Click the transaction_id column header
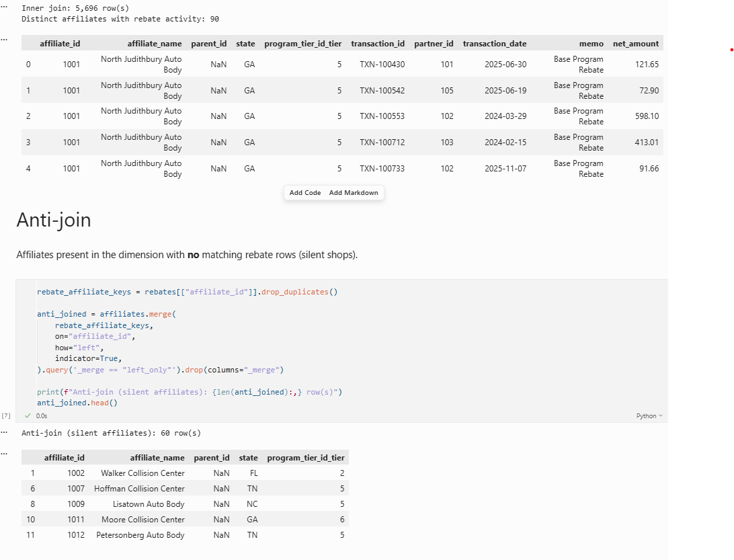The width and height of the screenshot is (734, 560). pos(378,44)
